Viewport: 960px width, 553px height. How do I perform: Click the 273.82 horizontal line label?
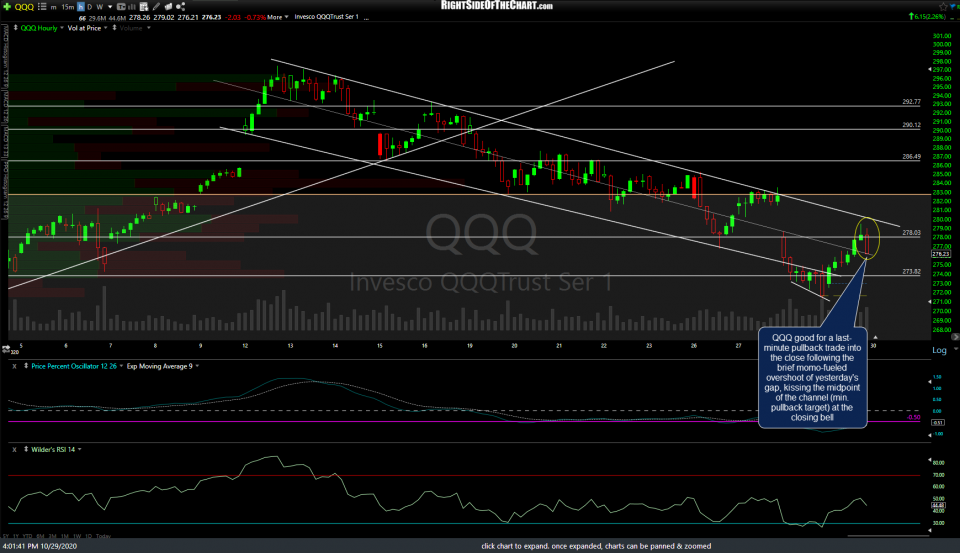pyautogui.click(x=911, y=271)
